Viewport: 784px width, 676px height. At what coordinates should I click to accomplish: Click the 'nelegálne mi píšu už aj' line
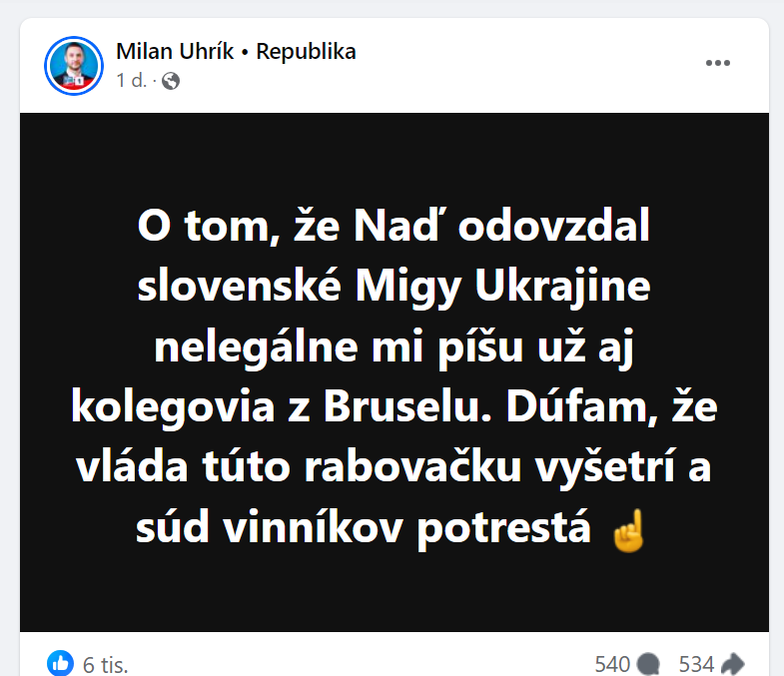[x=394, y=348]
